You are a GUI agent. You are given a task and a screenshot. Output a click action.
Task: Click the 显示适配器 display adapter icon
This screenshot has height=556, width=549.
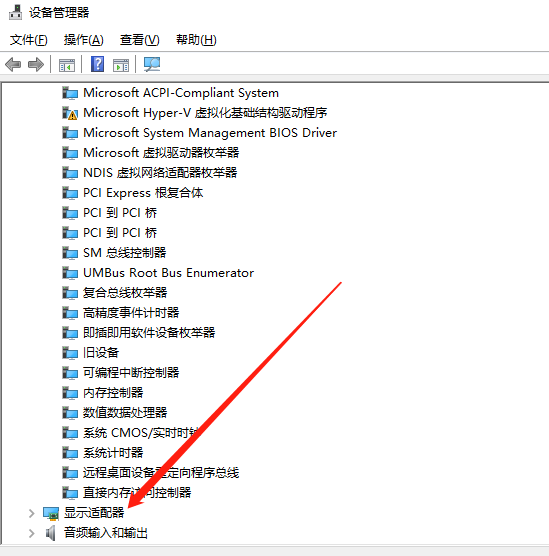coord(51,513)
